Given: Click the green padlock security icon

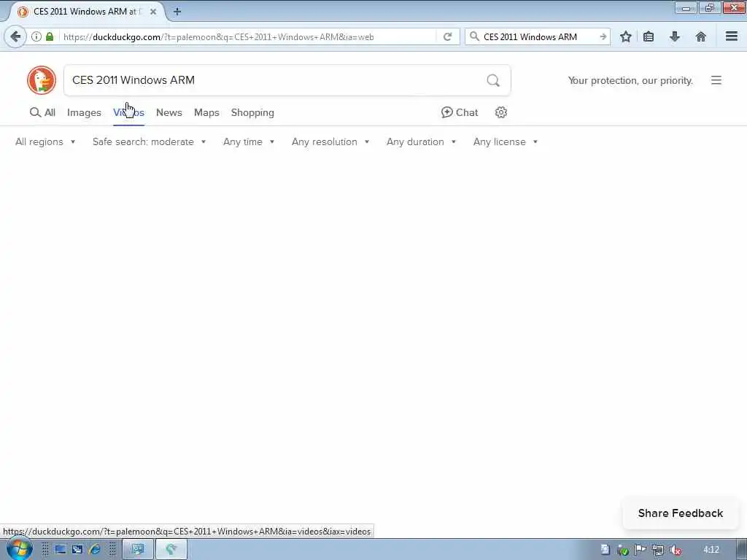Looking at the screenshot, I should tap(50, 36).
